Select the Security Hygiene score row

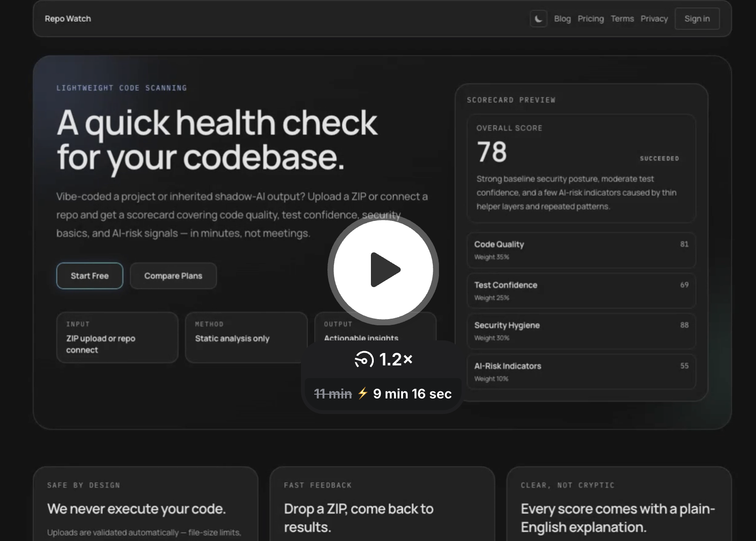(581, 331)
